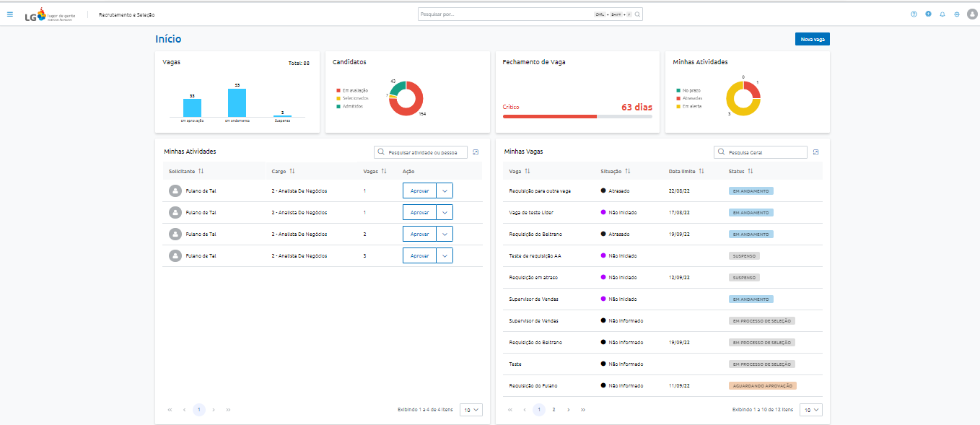Toggle the Em avaliação legend item
Viewport: 980px width, 425px height.
click(352, 90)
